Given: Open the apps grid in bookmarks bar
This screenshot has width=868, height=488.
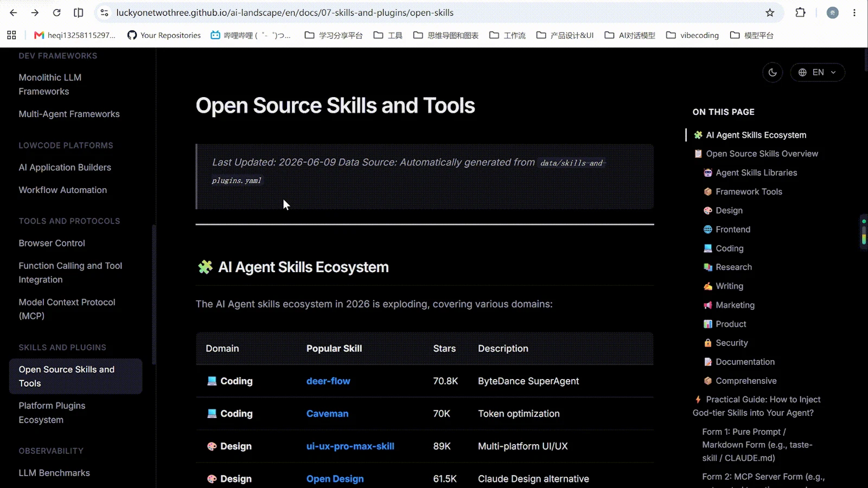Looking at the screenshot, I should click(x=11, y=35).
